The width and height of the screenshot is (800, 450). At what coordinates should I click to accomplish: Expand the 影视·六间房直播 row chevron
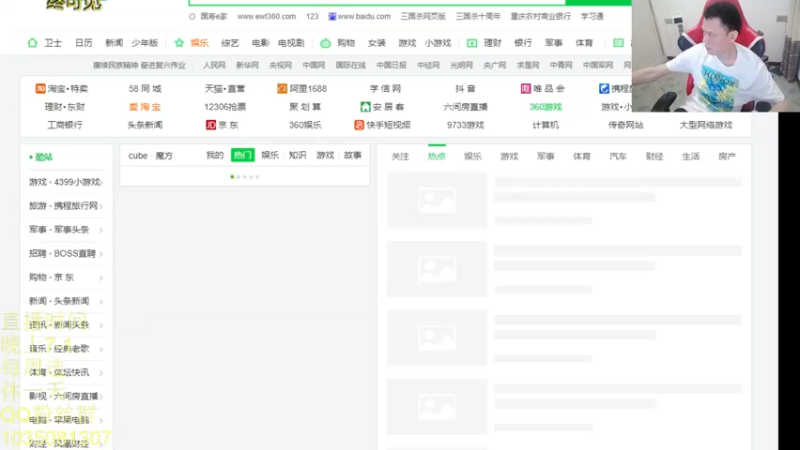click(x=101, y=397)
